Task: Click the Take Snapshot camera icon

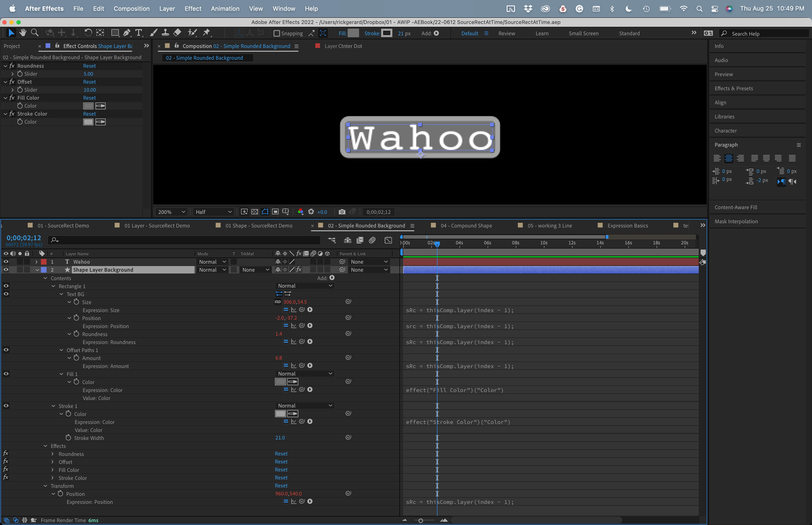Action: (x=342, y=212)
